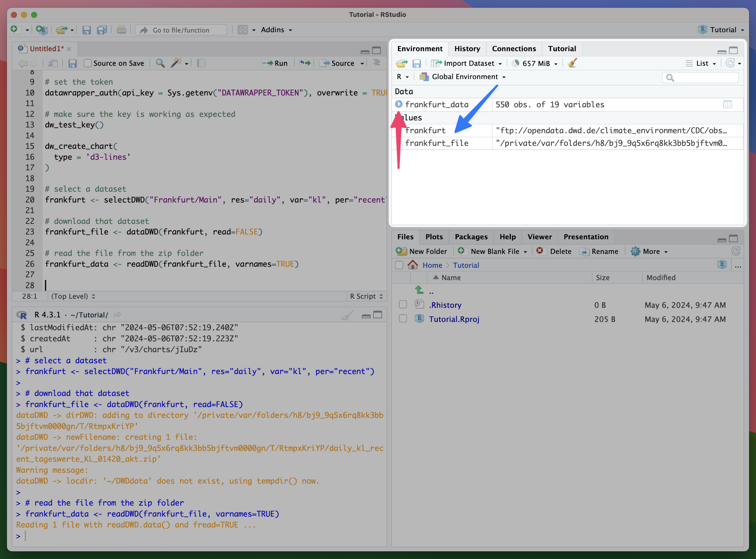Open an existing file with the folder icon
Screen dimensions: 756x559
(61, 30)
